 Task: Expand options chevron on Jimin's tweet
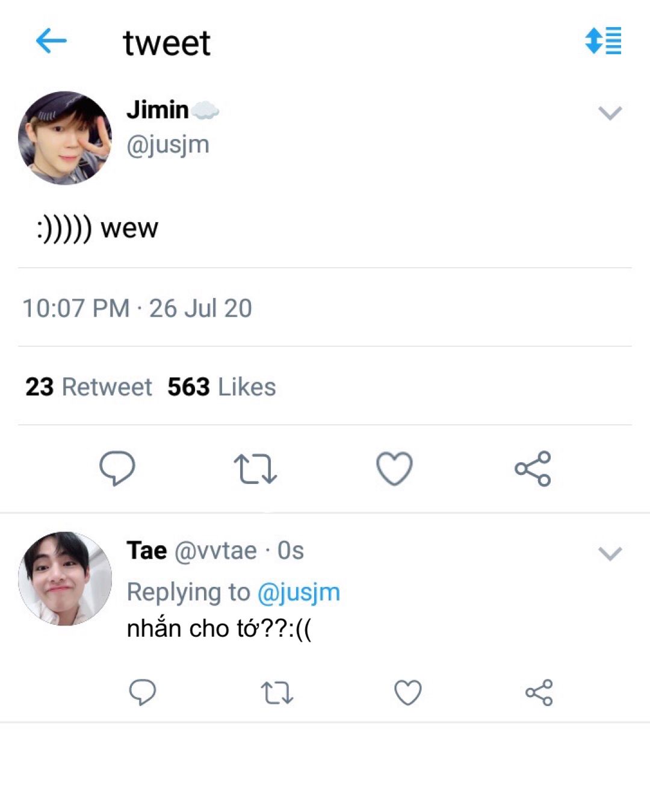click(610, 113)
